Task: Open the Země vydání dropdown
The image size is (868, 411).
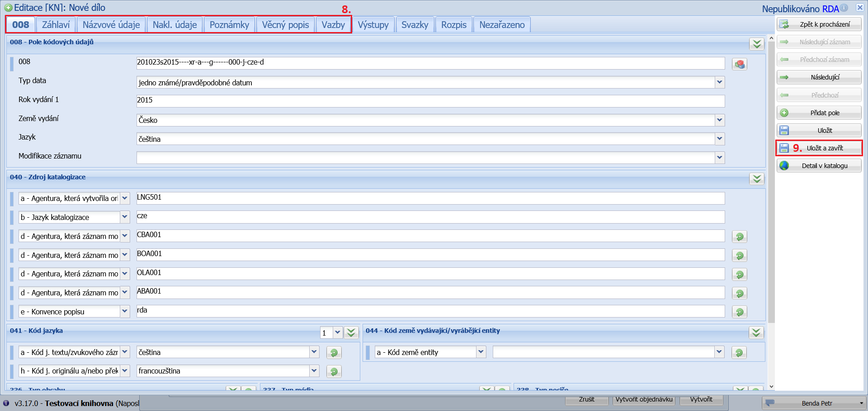Action: 720,120
